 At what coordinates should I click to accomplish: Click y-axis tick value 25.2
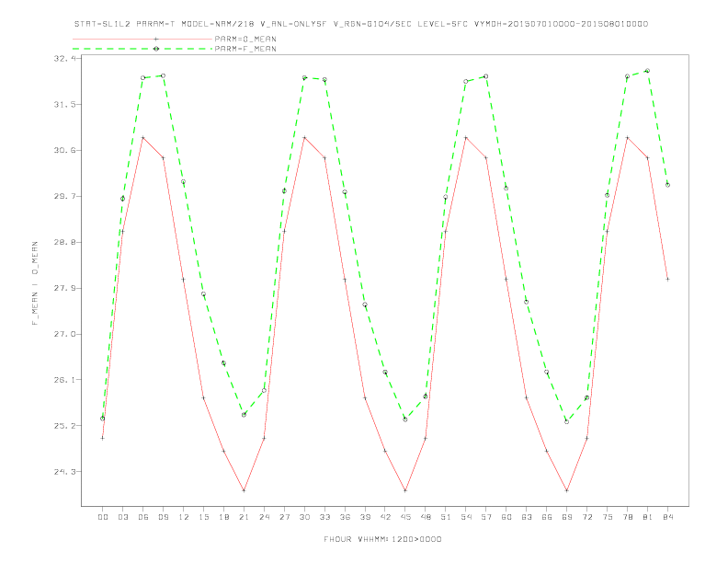click(x=63, y=426)
